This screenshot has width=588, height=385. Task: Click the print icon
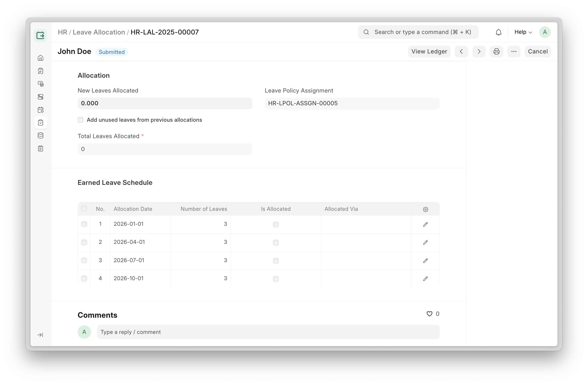[496, 51]
